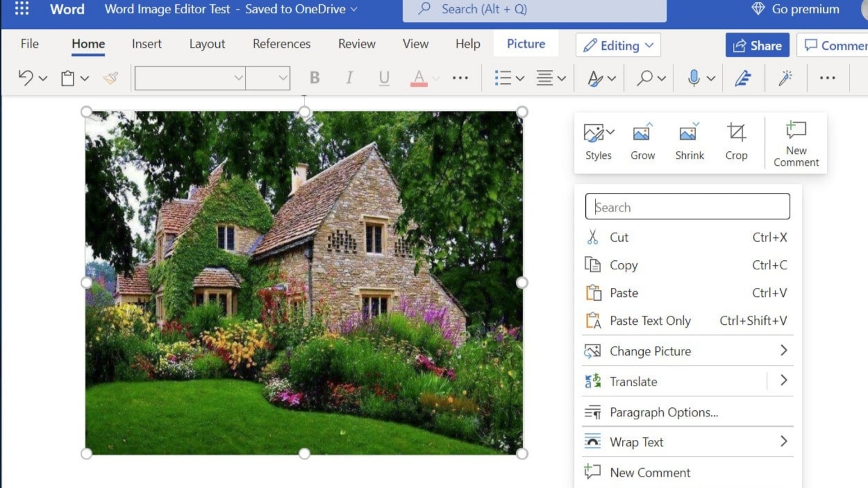This screenshot has height=488, width=868.
Task: Click the Undo arrow icon
Action: [25, 78]
